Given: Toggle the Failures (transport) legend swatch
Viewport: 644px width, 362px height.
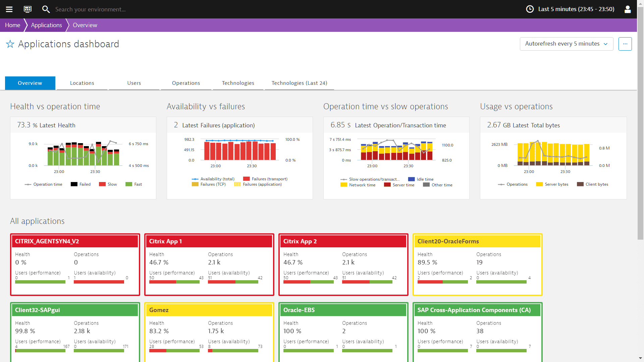Looking at the screenshot, I should (247, 179).
